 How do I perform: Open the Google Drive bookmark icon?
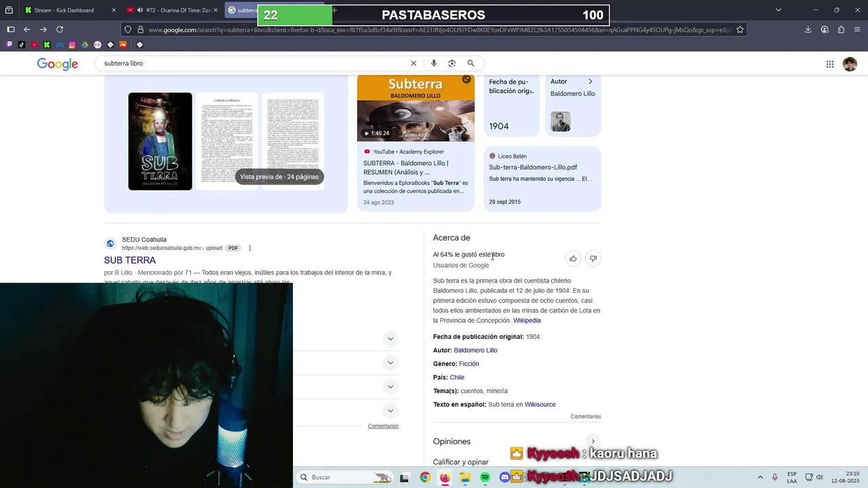point(85,45)
